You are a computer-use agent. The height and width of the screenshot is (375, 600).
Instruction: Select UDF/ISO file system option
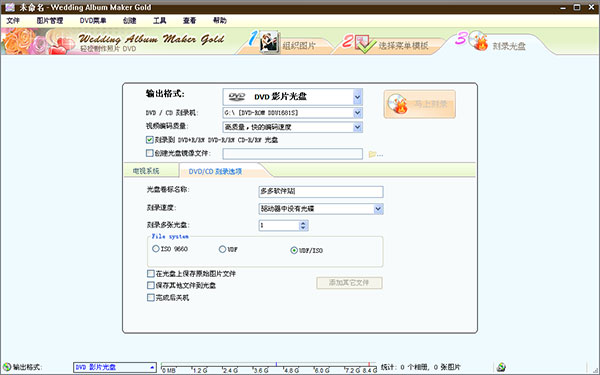294,250
